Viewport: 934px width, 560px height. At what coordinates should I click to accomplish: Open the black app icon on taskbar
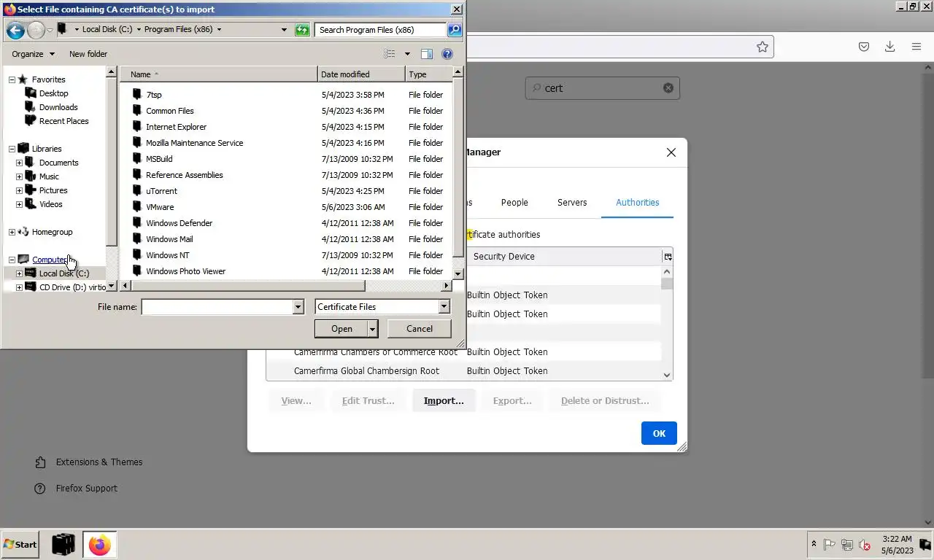click(x=63, y=545)
